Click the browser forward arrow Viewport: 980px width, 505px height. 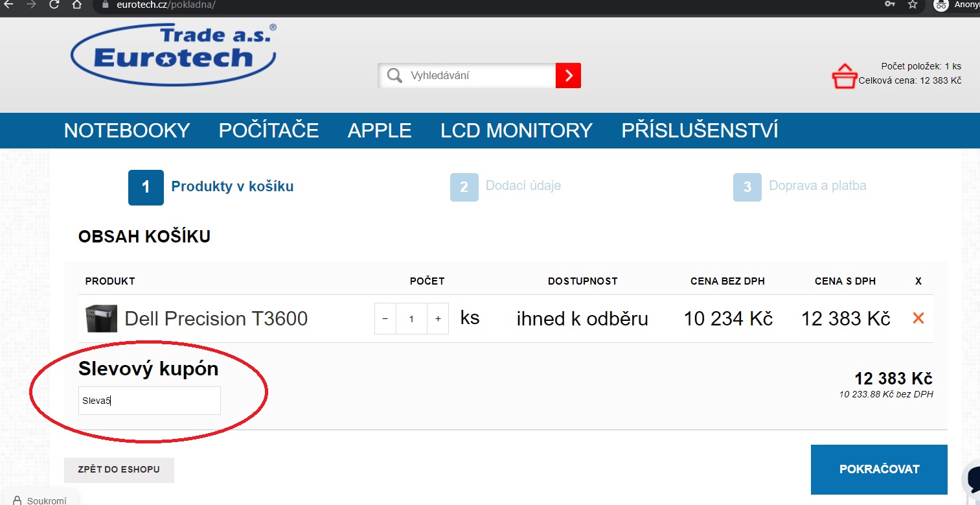point(31,5)
